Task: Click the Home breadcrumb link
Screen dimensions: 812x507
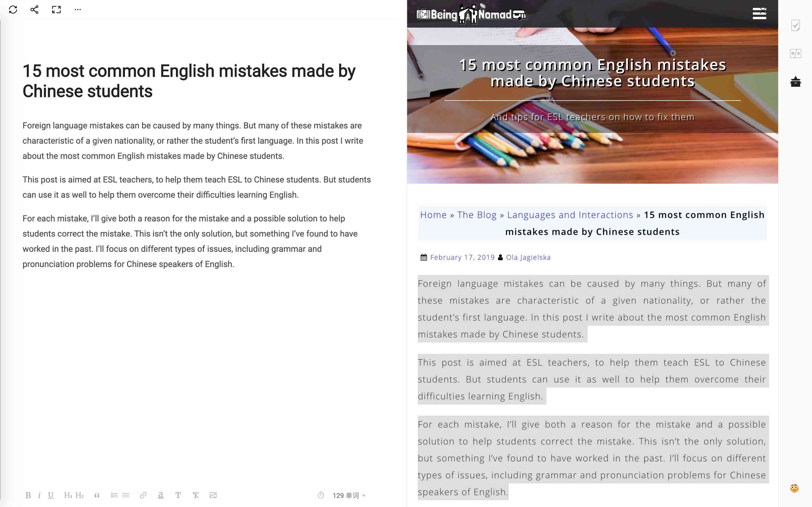Action: pyautogui.click(x=434, y=214)
